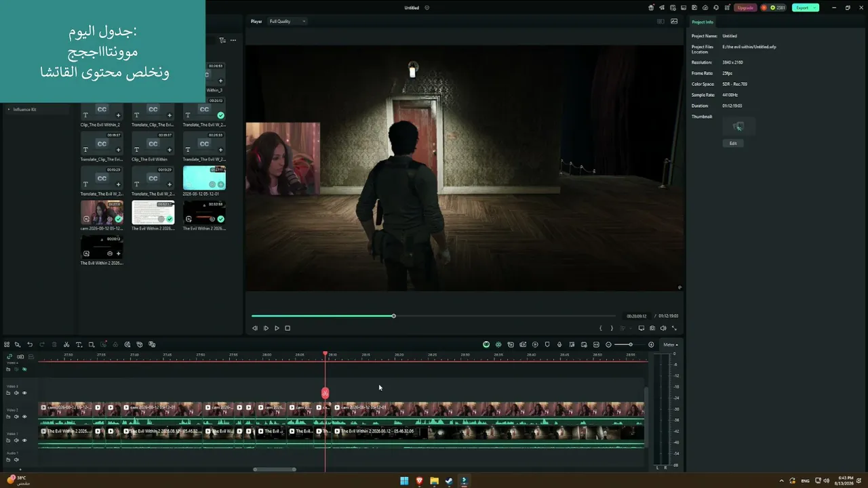Open the gift icon in the title bar
Image resolution: width=868 pixels, height=488 pixels.
651,7
